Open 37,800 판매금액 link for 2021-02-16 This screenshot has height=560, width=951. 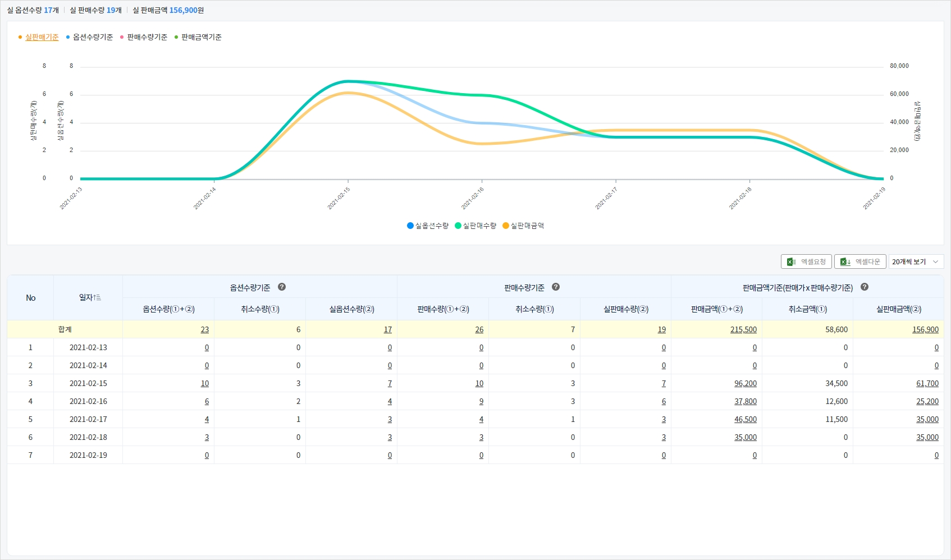(x=746, y=401)
